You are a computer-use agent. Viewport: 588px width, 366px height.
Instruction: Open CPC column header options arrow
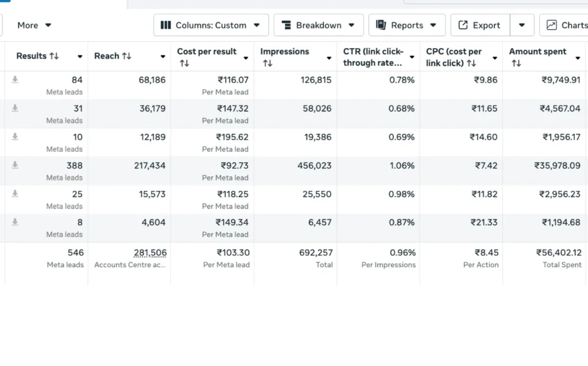(494, 58)
